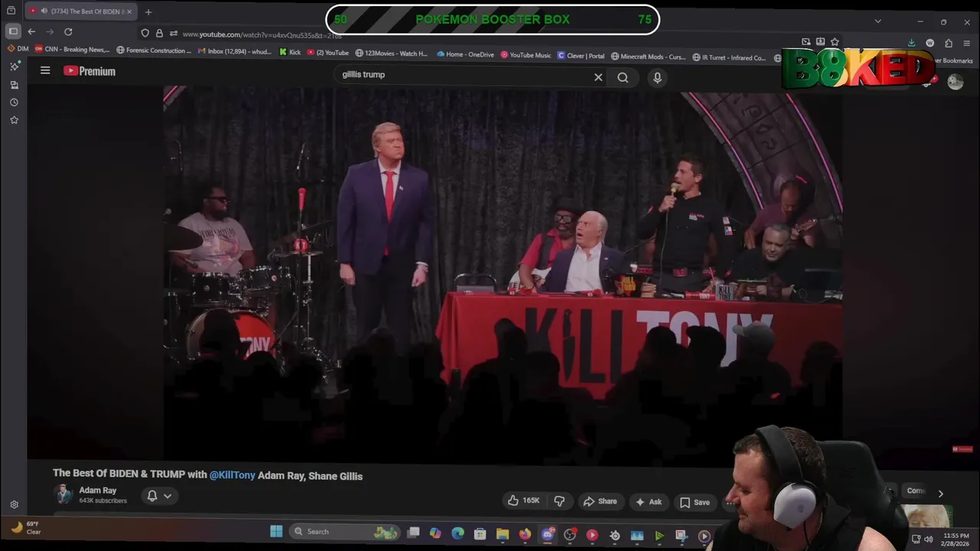Open Task View on the taskbar
The image size is (980, 551).
point(413,533)
